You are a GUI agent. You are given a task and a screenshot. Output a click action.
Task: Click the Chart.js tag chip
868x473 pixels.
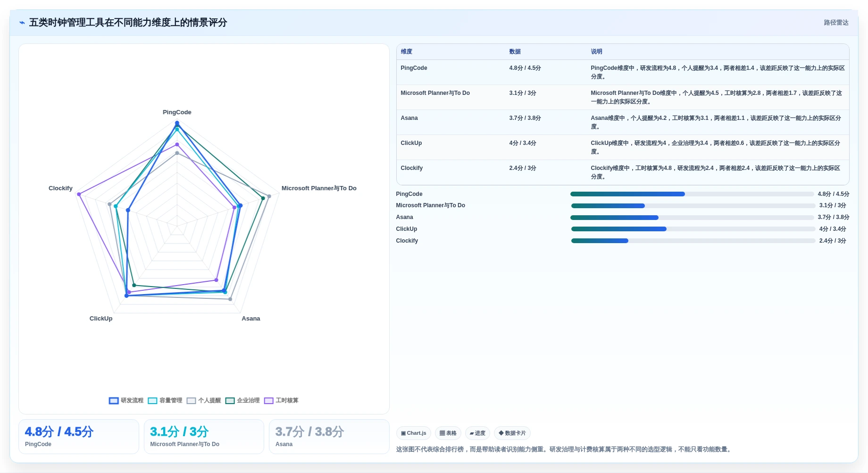click(x=414, y=433)
